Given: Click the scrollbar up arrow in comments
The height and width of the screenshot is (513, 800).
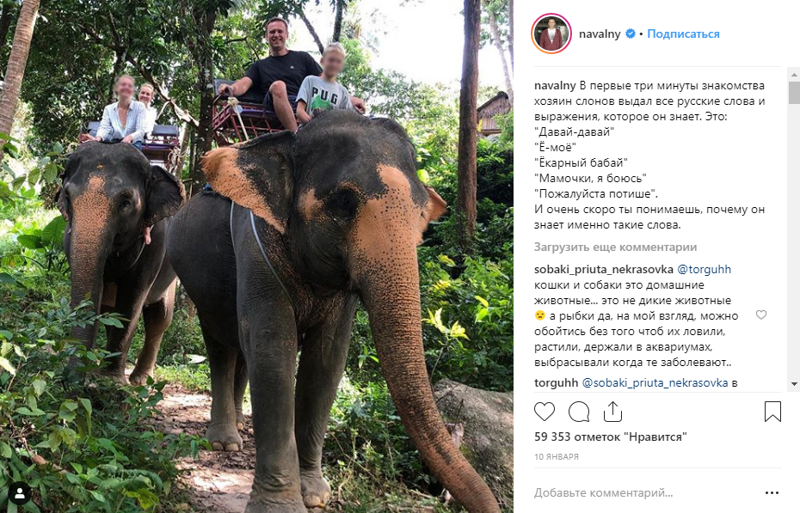Looking at the screenshot, I should 794,74.
